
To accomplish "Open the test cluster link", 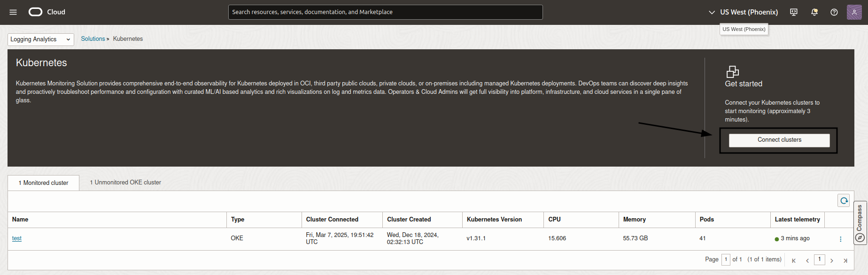I will [17, 238].
